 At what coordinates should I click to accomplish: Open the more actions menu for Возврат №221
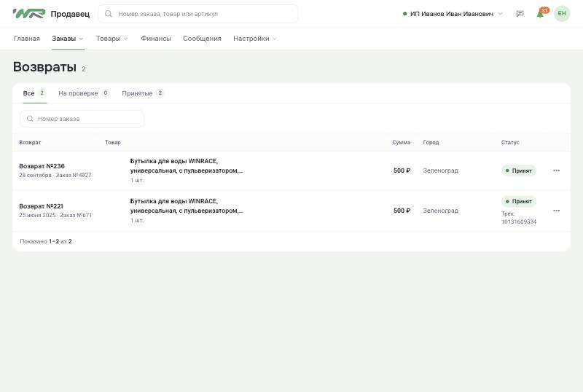556,211
